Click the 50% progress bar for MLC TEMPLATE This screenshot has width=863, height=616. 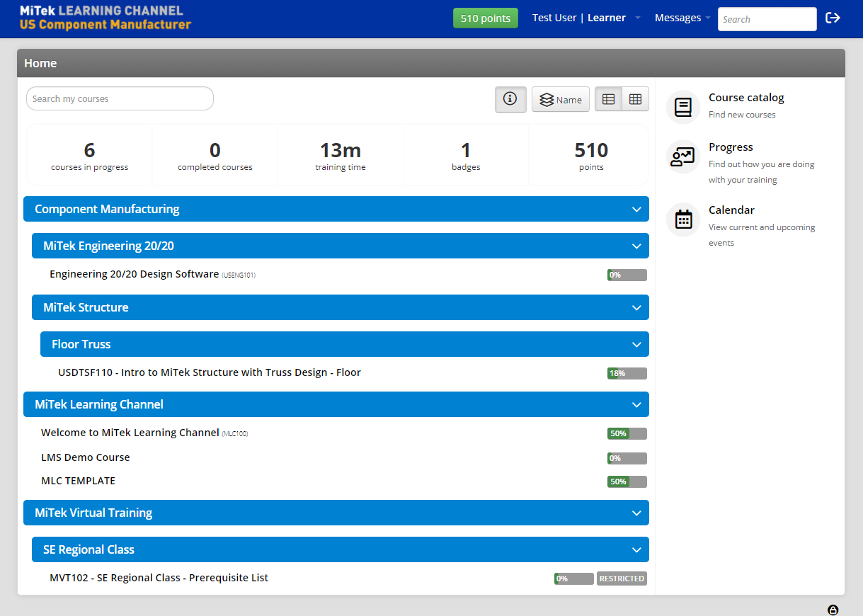[x=627, y=481]
